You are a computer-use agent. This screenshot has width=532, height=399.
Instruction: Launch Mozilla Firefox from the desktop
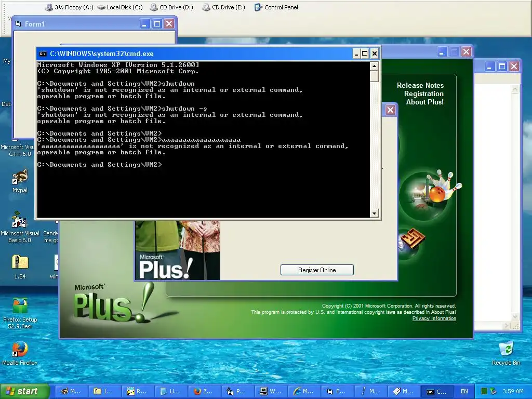tap(20, 353)
